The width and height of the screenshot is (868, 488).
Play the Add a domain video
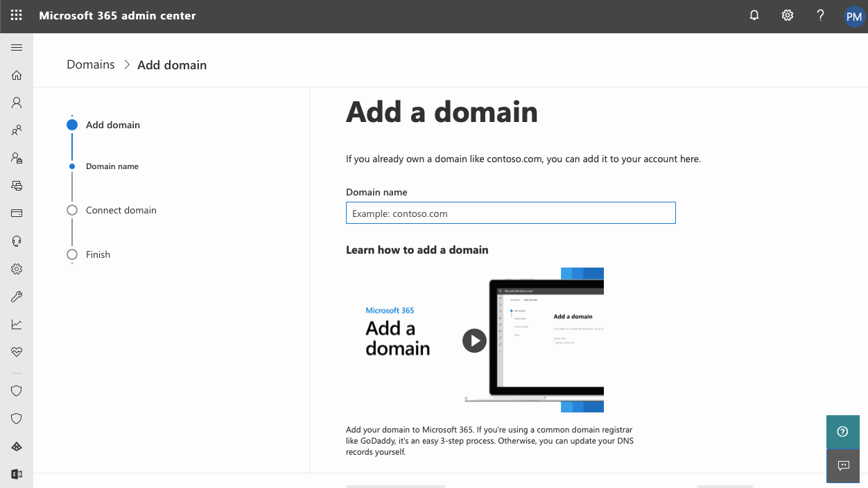pos(474,340)
